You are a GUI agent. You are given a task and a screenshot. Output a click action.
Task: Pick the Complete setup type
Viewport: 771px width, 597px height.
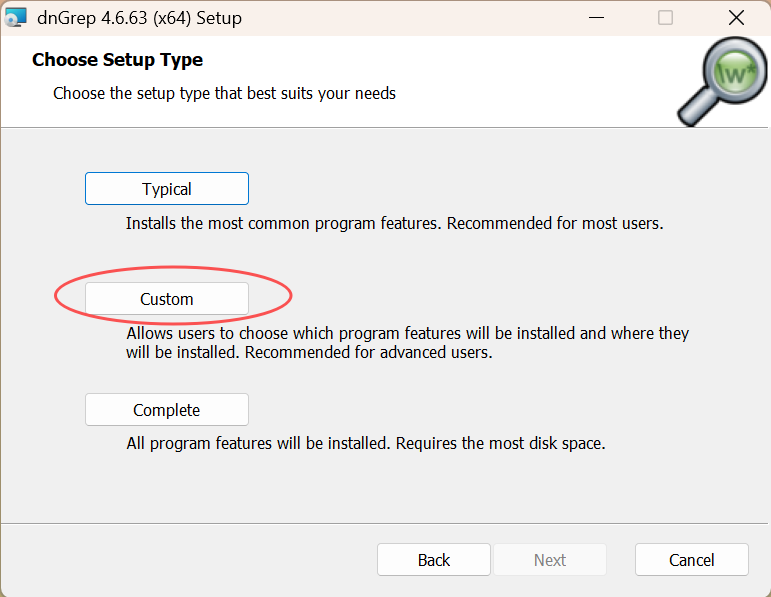point(167,410)
